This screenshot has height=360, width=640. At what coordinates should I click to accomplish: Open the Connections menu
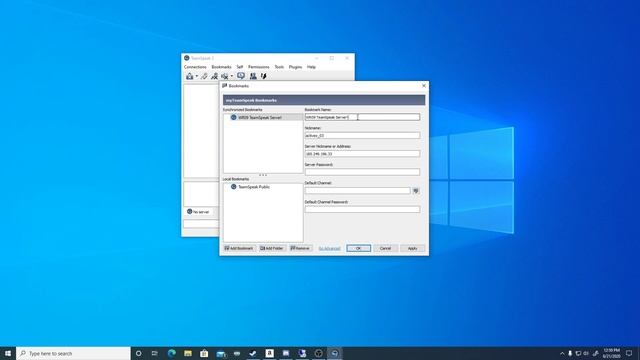(195, 67)
